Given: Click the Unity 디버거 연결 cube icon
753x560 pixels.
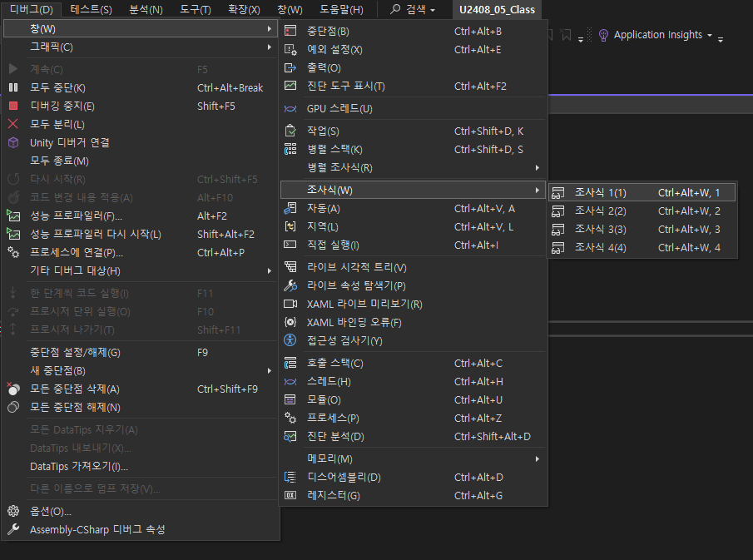Looking at the screenshot, I should pyautogui.click(x=13, y=142).
